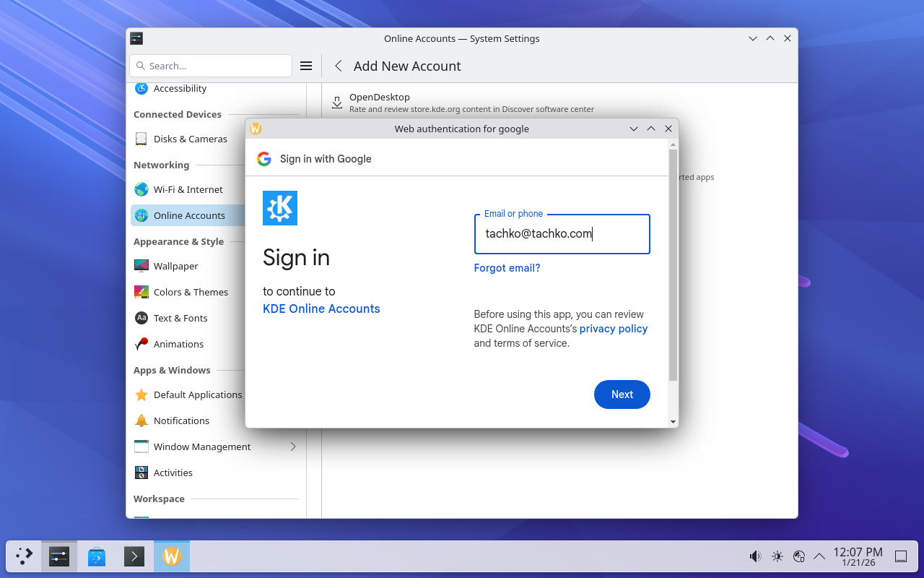Open the privacy policy link
The width and height of the screenshot is (924, 578).
click(613, 329)
